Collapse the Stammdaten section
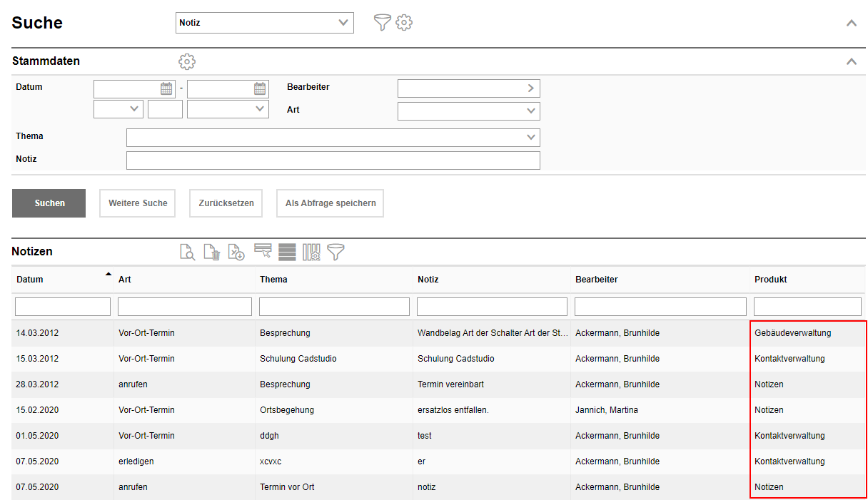868x500 pixels. pyautogui.click(x=851, y=61)
